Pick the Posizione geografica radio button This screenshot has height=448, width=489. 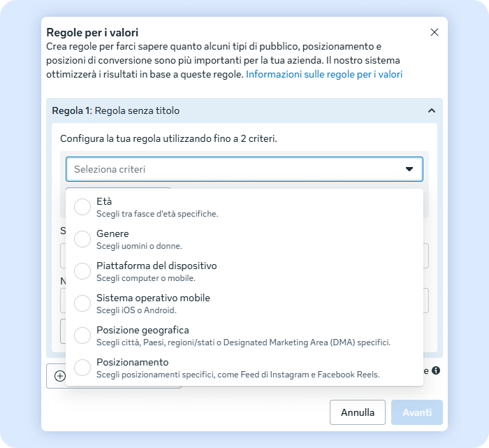pyautogui.click(x=82, y=335)
